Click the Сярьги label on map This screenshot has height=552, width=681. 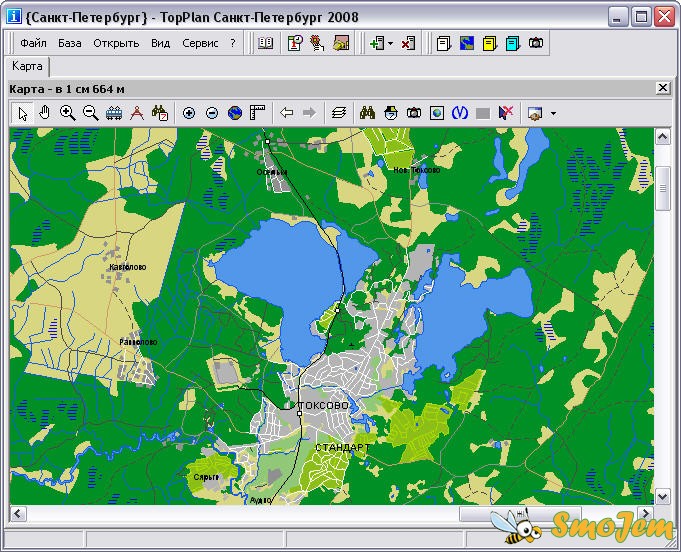206,477
